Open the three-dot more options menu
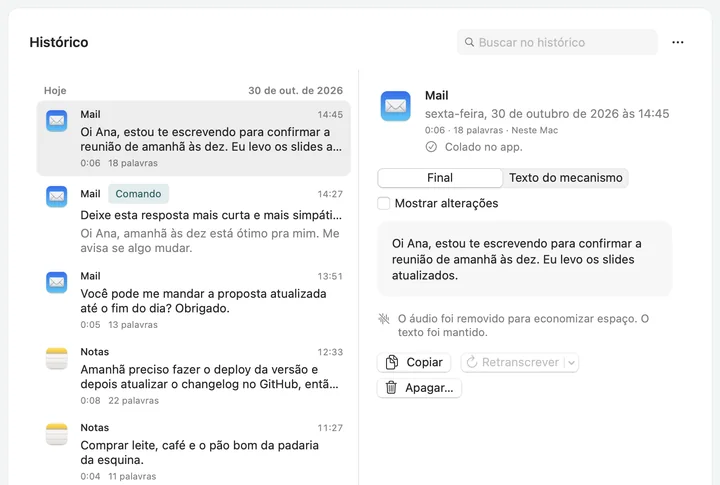This screenshot has height=485, width=720. [677, 42]
